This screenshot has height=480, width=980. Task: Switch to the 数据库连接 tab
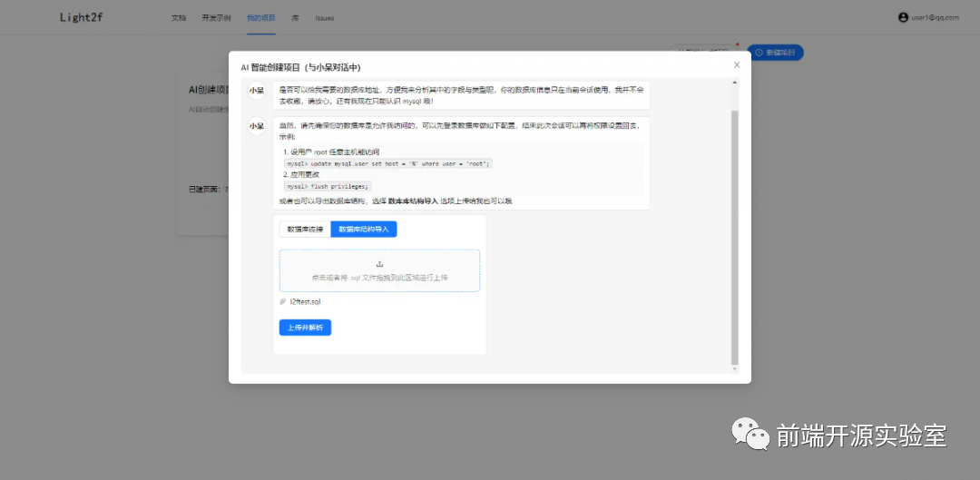[305, 230]
